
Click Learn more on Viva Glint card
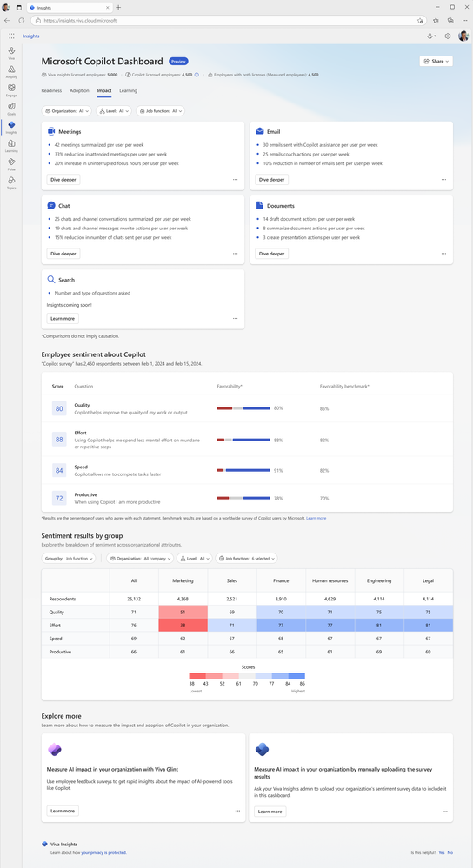click(x=63, y=811)
